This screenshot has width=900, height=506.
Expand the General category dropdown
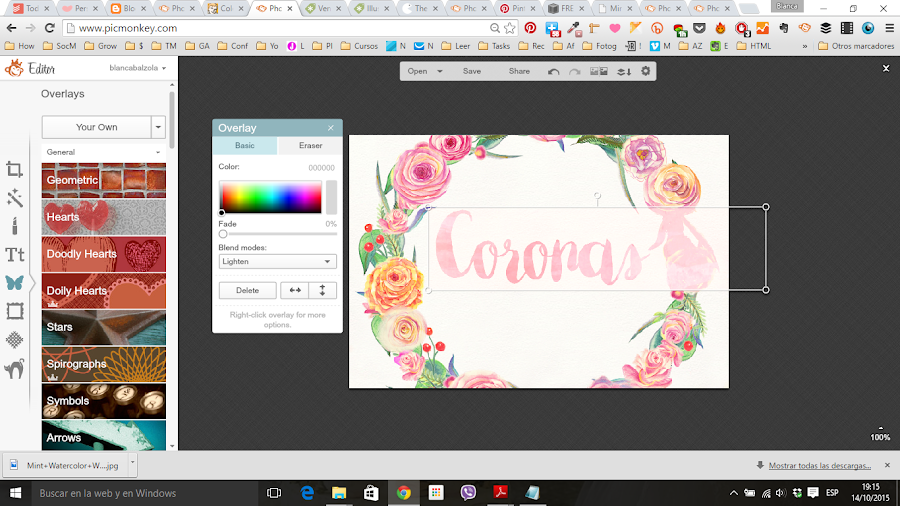103,152
